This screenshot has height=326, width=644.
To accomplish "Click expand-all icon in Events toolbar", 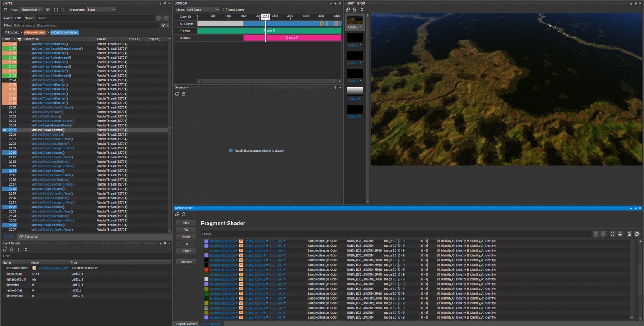I will 56,10.
